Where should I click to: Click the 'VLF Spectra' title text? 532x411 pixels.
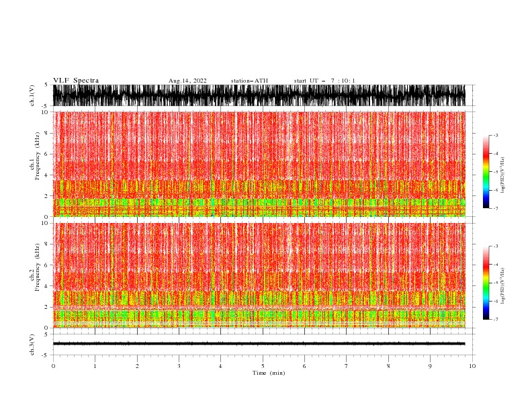(76, 81)
